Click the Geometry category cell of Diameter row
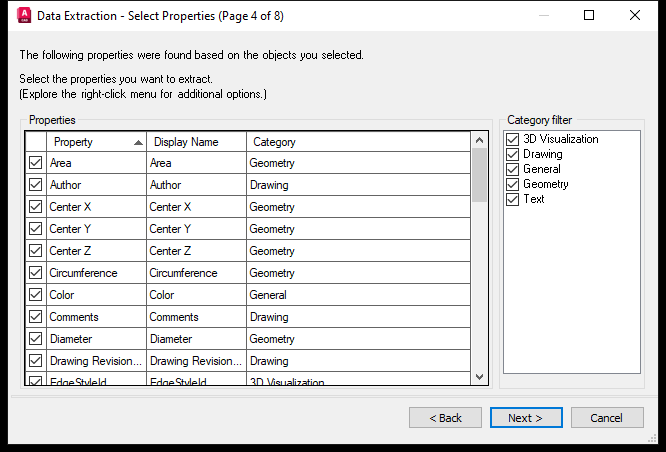This screenshot has height=452, width=666. click(358, 339)
